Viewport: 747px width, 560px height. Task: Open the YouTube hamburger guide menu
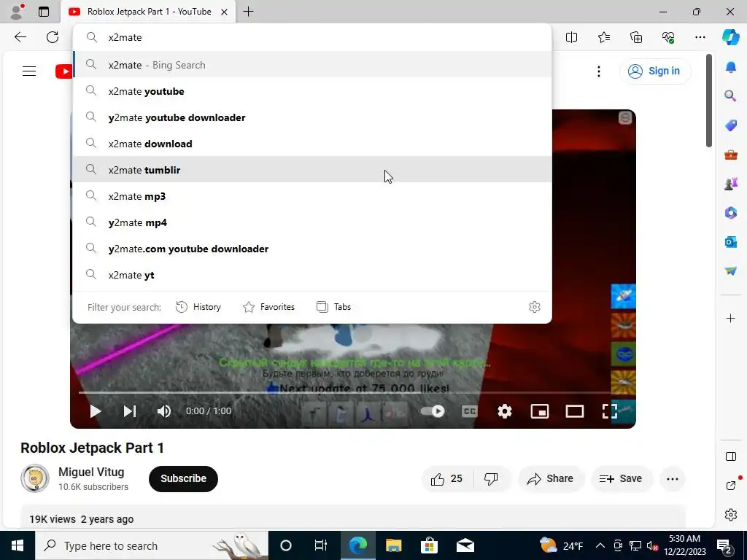(29, 71)
